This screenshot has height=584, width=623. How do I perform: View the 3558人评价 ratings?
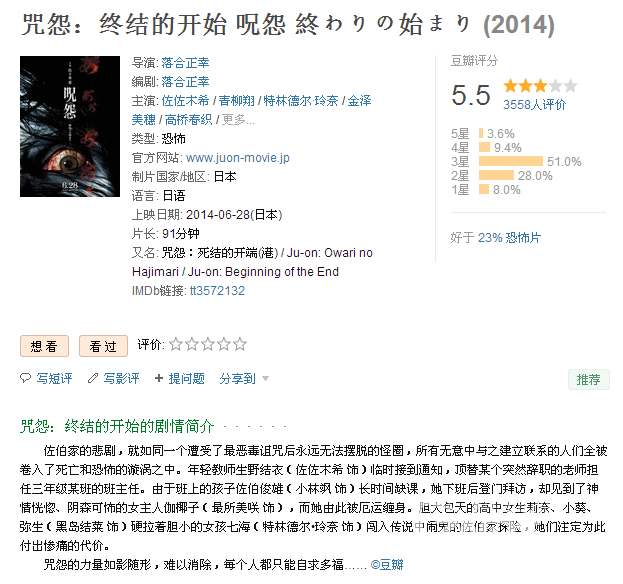[x=534, y=104]
